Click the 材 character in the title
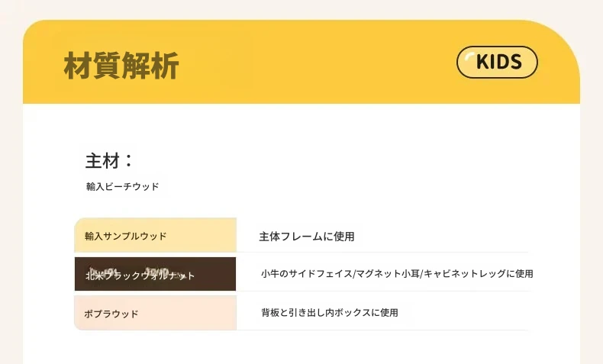The height and width of the screenshot is (364, 603). [x=78, y=66]
